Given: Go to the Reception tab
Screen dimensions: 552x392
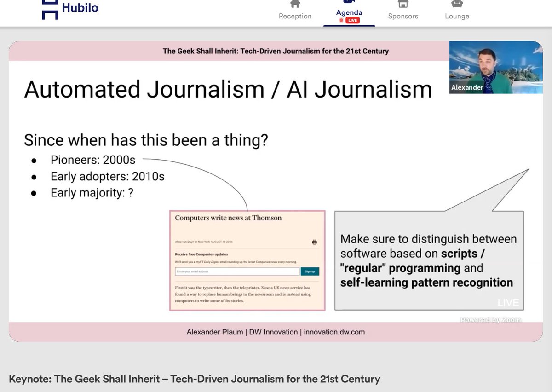Looking at the screenshot, I should tap(295, 11).
